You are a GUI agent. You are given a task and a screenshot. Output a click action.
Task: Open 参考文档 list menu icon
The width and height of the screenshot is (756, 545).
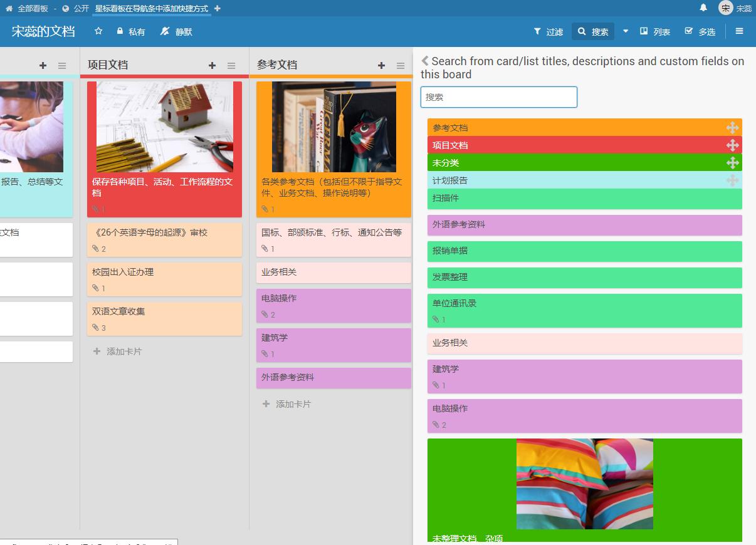click(x=401, y=65)
